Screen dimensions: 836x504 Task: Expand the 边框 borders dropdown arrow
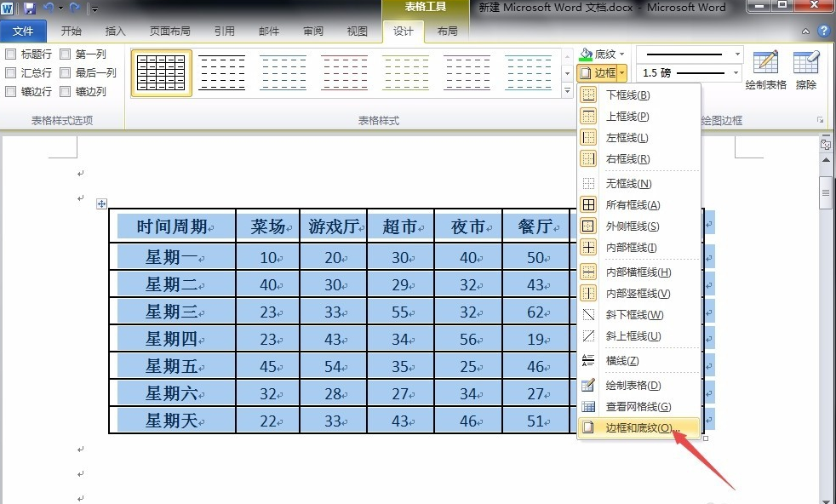621,72
